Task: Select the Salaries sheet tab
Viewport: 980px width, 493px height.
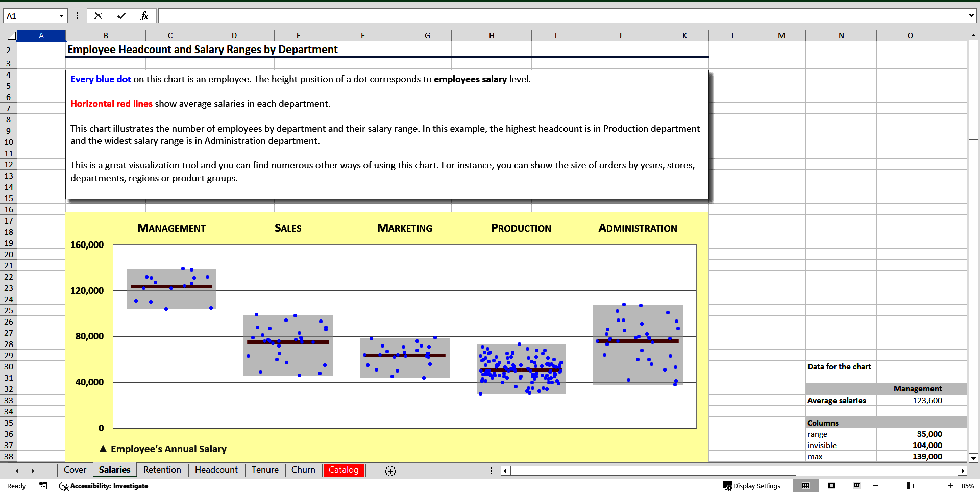Action: point(114,470)
